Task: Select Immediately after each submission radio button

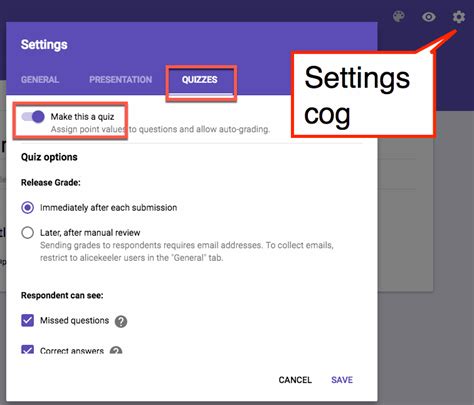Action: pos(27,208)
